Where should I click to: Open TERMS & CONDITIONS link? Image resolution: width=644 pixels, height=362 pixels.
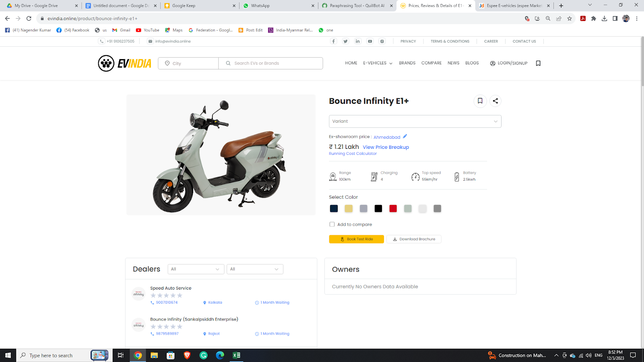coord(450,41)
